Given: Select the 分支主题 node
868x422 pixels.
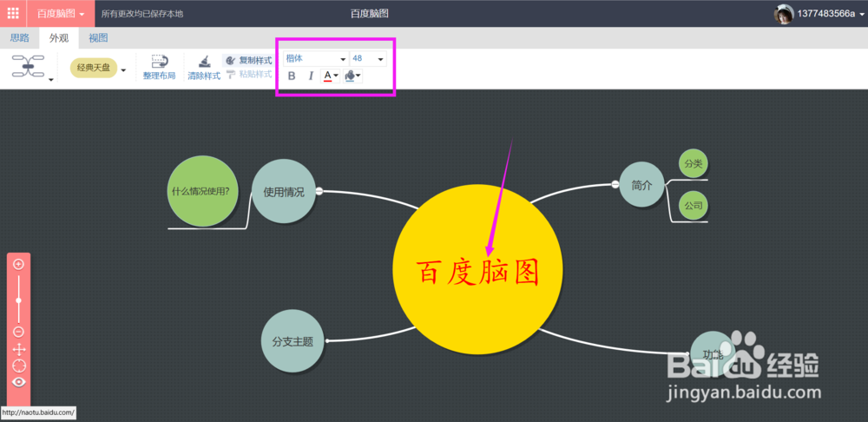Looking at the screenshot, I should tap(293, 340).
